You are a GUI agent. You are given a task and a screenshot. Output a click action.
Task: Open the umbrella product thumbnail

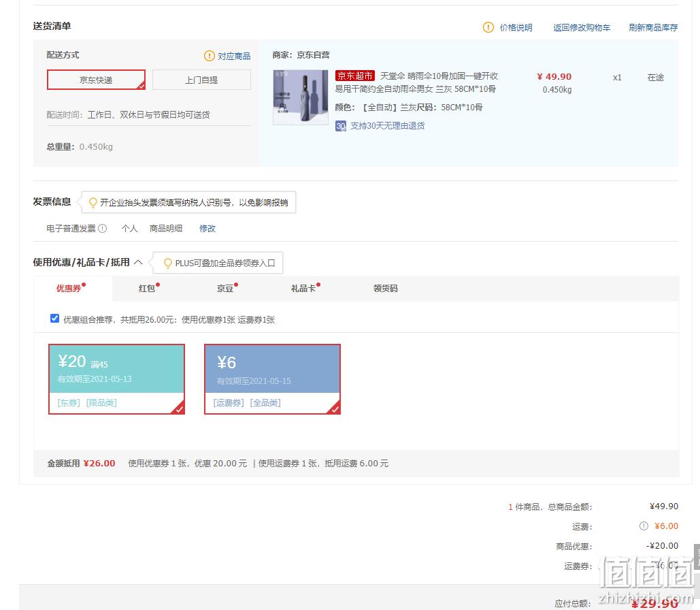pyautogui.click(x=301, y=97)
